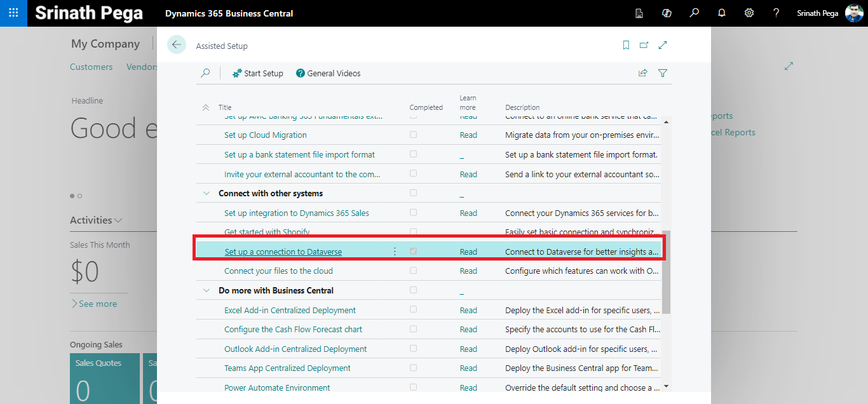Open the app launcher waffle icon

[13, 13]
